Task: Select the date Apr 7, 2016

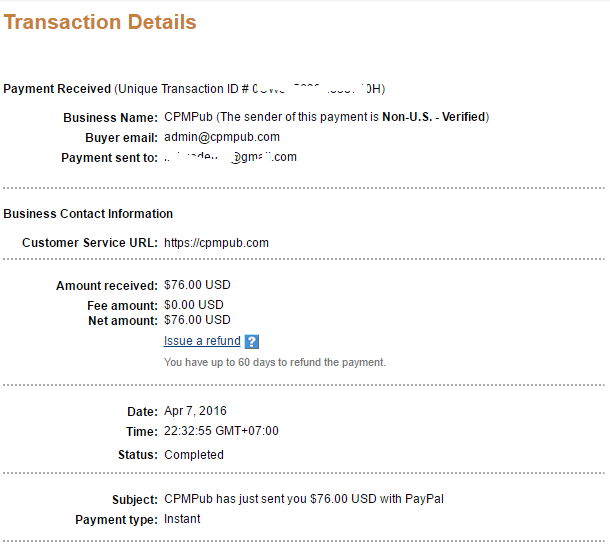Action: 195,411
